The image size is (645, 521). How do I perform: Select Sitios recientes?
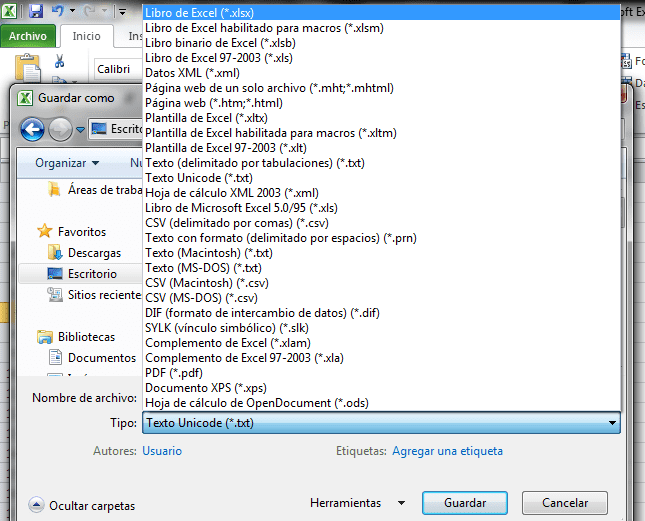point(95,294)
